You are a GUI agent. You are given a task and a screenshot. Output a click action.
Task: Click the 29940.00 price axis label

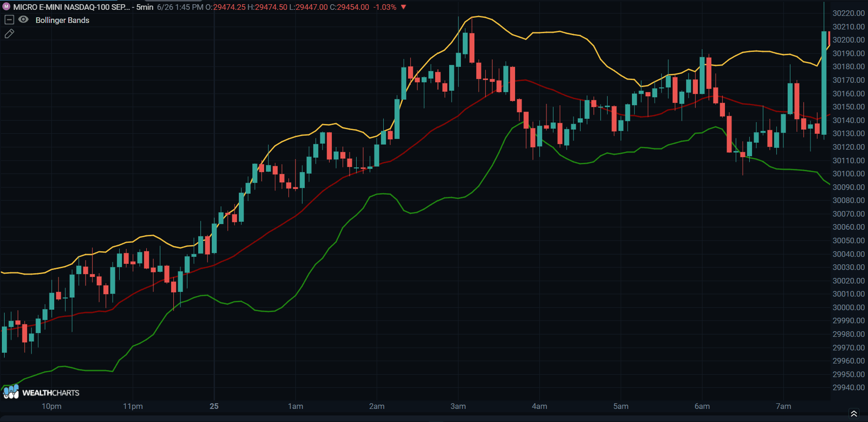pyautogui.click(x=848, y=387)
